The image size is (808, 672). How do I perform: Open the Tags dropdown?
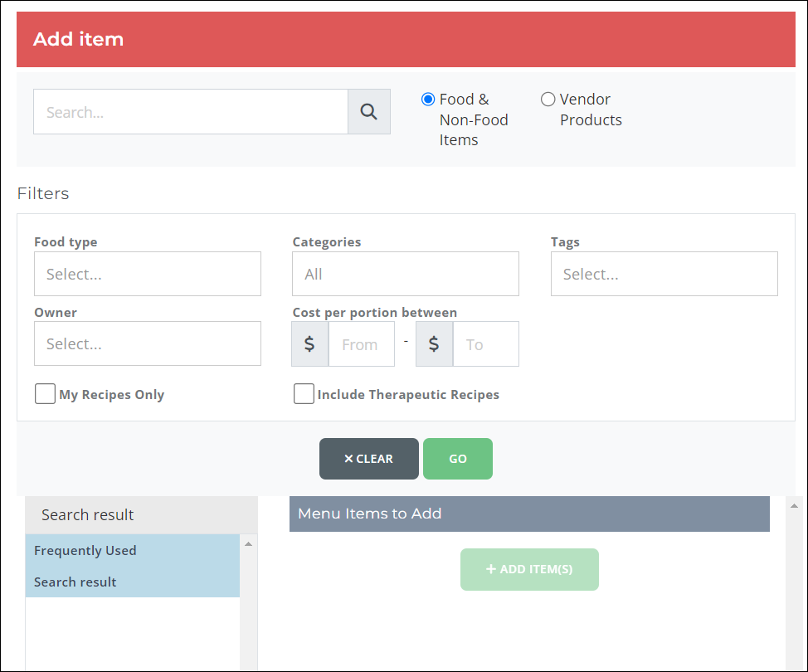tap(664, 274)
